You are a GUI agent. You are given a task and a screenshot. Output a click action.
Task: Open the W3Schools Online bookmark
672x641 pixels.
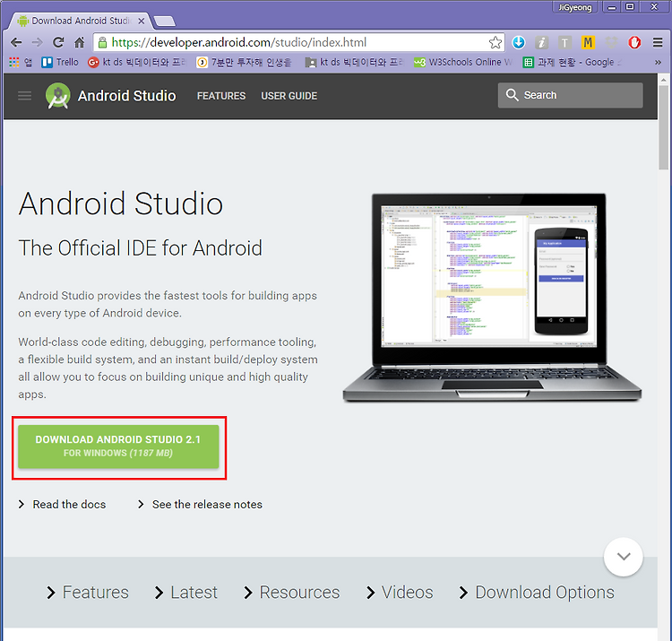[x=463, y=62]
